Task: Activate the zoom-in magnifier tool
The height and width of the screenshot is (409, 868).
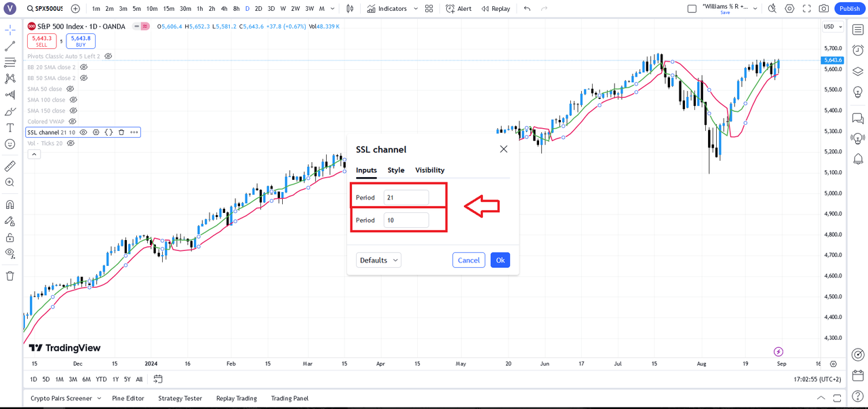Action: point(10,182)
